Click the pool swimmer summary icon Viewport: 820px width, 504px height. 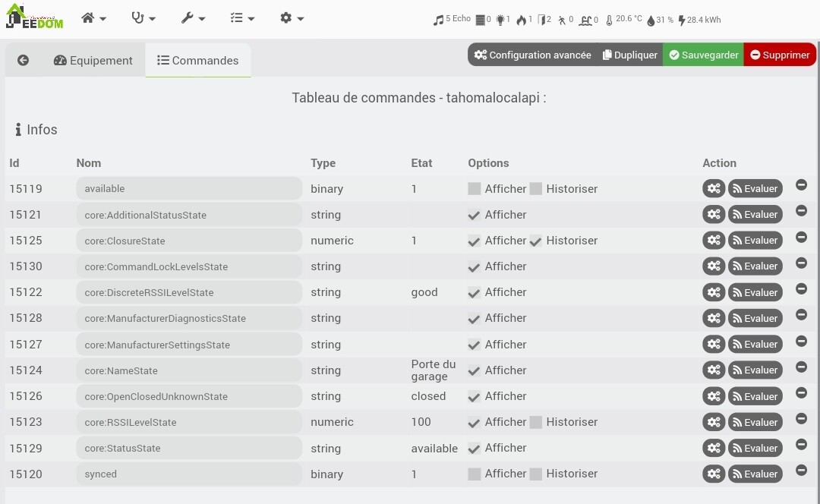pyautogui.click(x=585, y=20)
